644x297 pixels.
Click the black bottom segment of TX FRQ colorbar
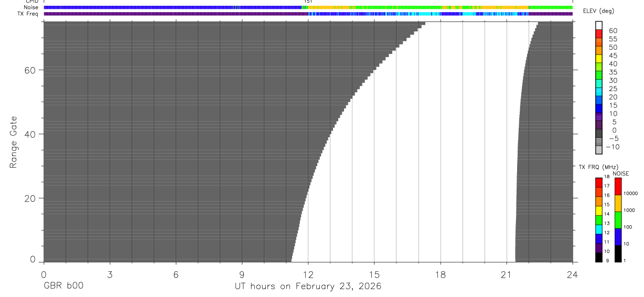pos(599,257)
